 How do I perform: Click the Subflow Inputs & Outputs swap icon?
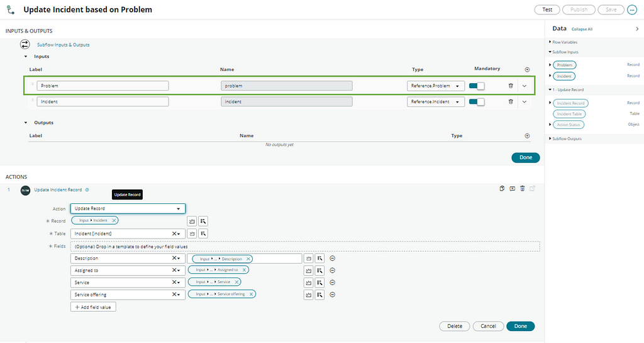click(x=25, y=44)
